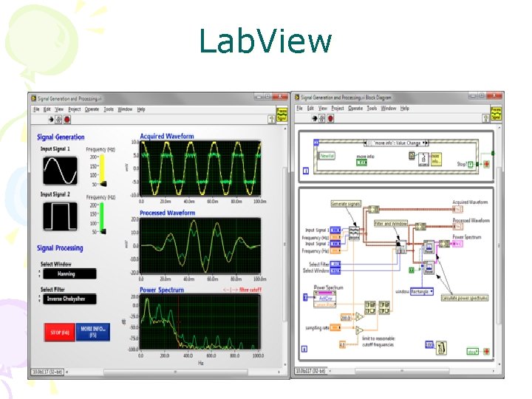Click the NewVal terminal in the event structure

pos(327,156)
